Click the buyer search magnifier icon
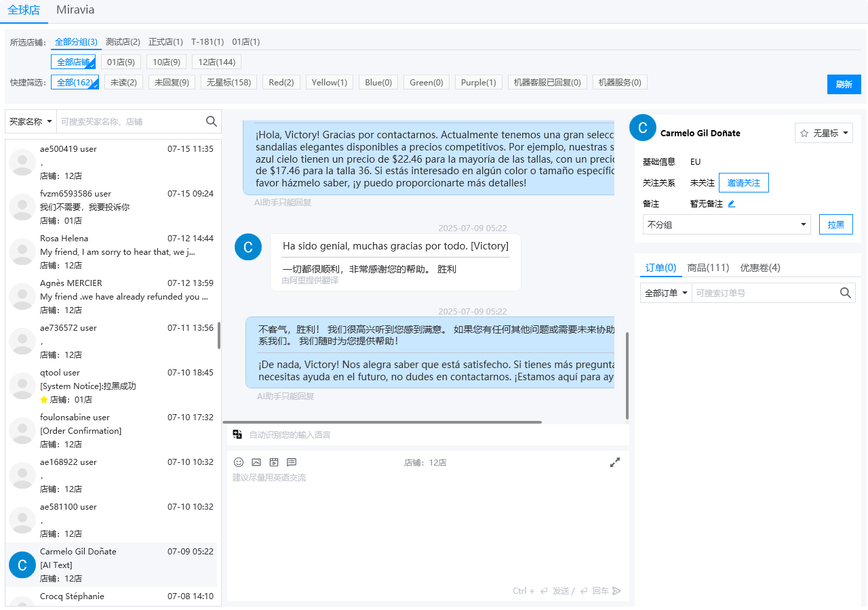This screenshot has height=610, width=868. tap(212, 121)
